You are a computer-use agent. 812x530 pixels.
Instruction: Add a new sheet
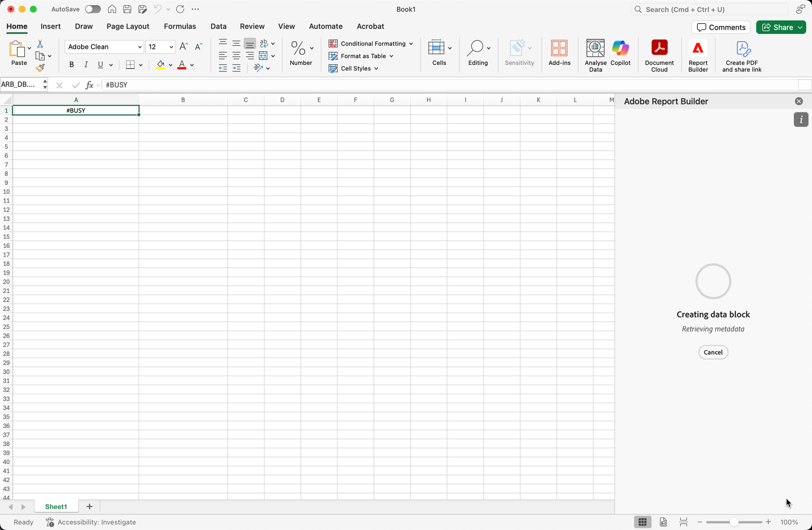89,506
